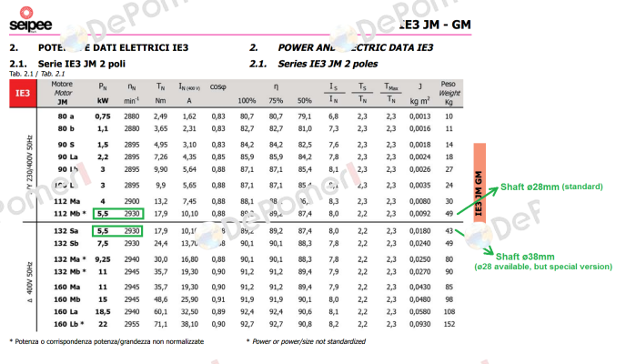
Task: Click speed value '2900'
Action: [131, 201]
